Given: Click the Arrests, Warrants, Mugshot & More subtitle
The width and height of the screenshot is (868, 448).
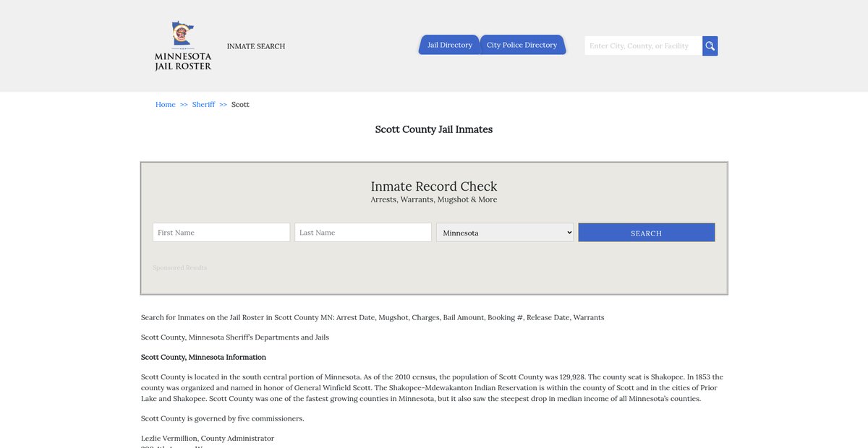Looking at the screenshot, I should pyautogui.click(x=433, y=199).
